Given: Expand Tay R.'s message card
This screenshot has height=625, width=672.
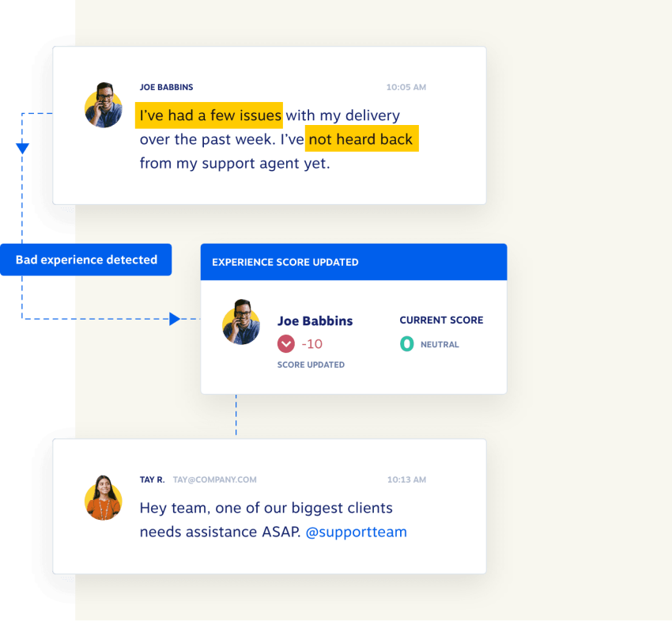Looking at the screenshot, I should point(269,506).
